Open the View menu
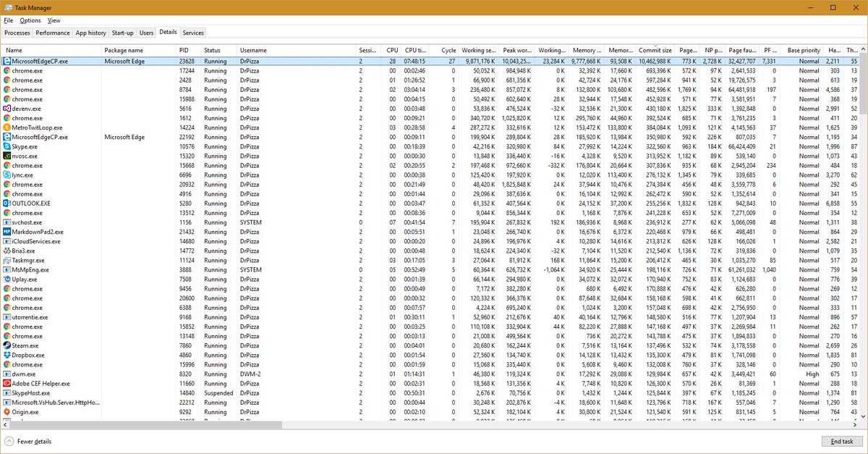Image resolution: width=868 pixels, height=454 pixels. pos(54,20)
